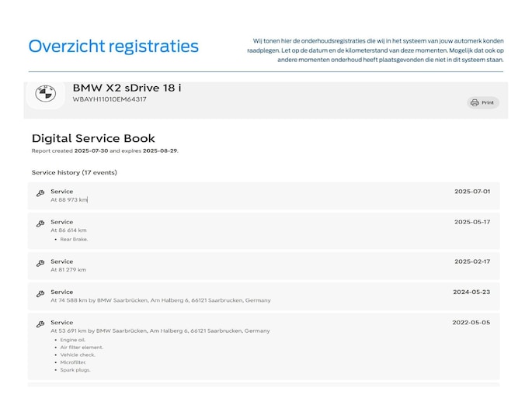Click the Digital Service Book heading

pos(93,139)
